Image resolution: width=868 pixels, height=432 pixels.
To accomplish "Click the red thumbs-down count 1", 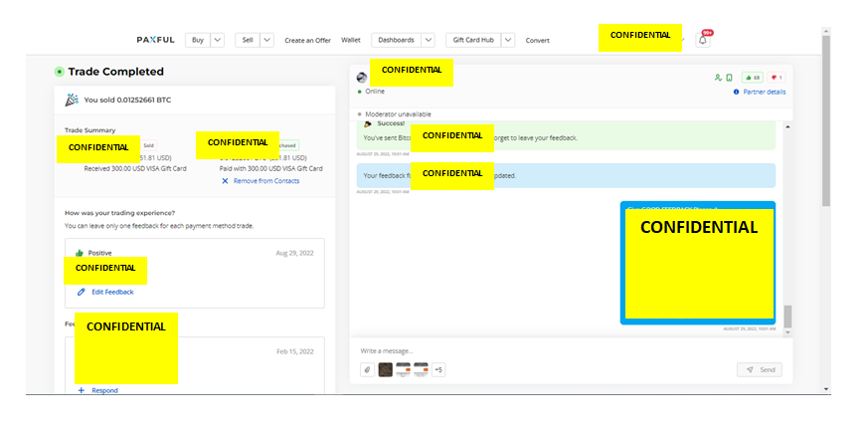I will click(x=777, y=78).
